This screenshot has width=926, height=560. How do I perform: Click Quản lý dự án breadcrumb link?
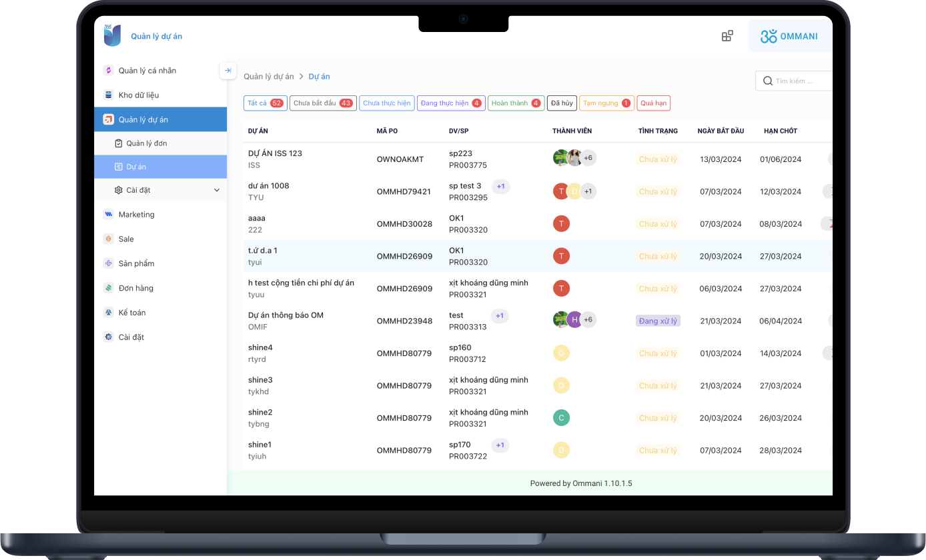pos(268,77)
